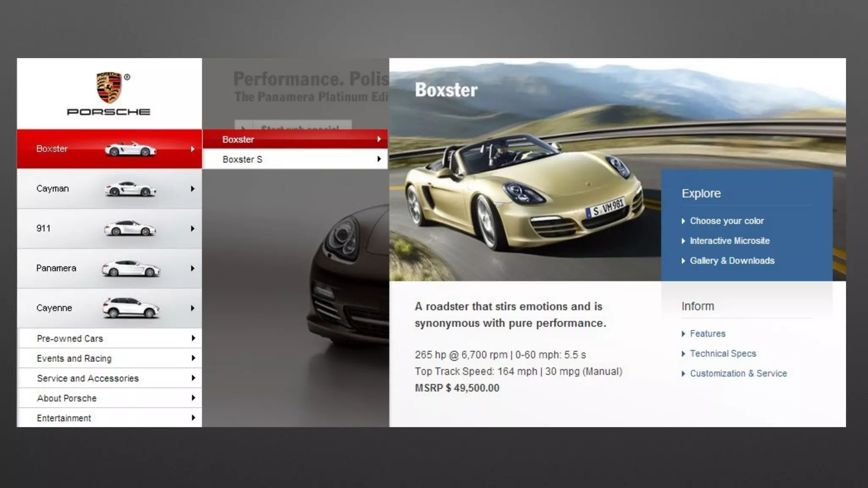Viewport: 868px width, 488px height.
Task: Select Boxster S in the submenu
Action: tap(242, 159)
